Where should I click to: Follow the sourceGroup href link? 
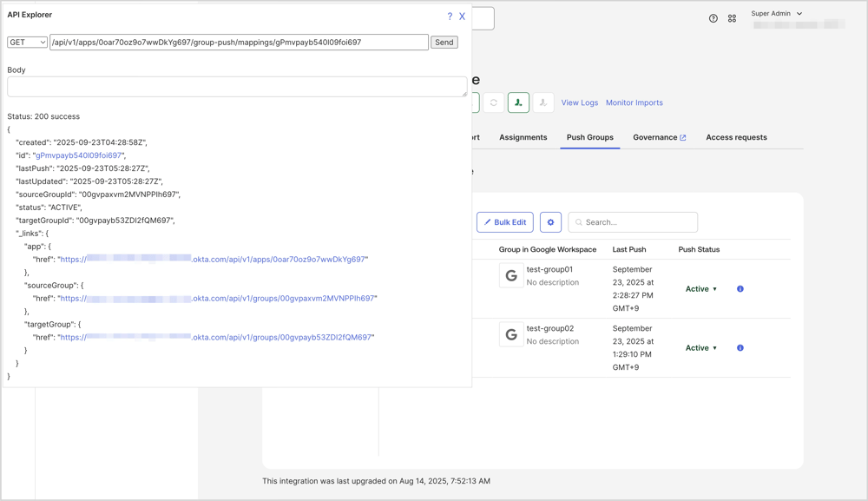(x=217, y=299)
